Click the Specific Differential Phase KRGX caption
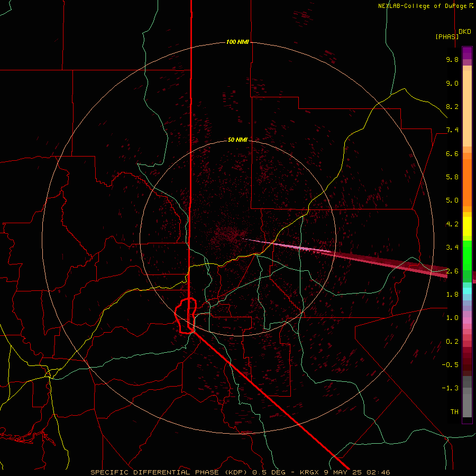Image resolution: width=476 pixels, height=476 pixels. tap(240, 472)
